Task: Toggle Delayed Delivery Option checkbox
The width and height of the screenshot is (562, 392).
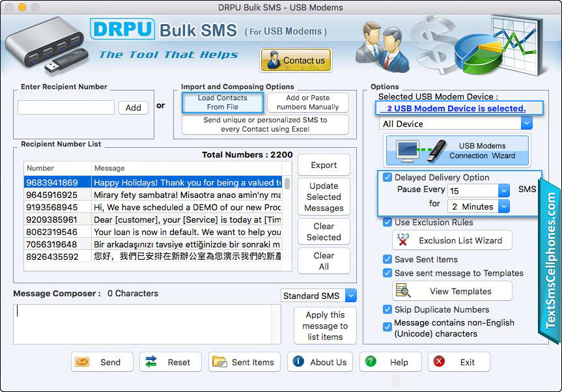Action: pyautogui.click(x=387, y=177)
